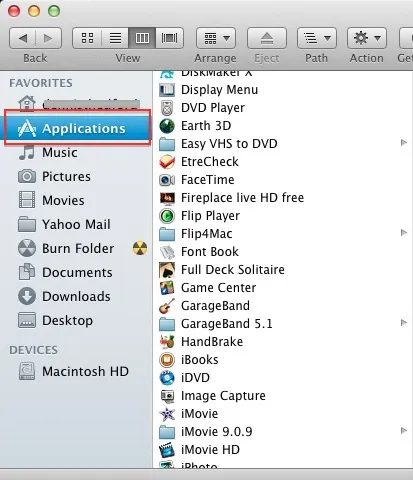Switch to icon view
This screenshot has height=480, width=413.
(x=87, y=38)
